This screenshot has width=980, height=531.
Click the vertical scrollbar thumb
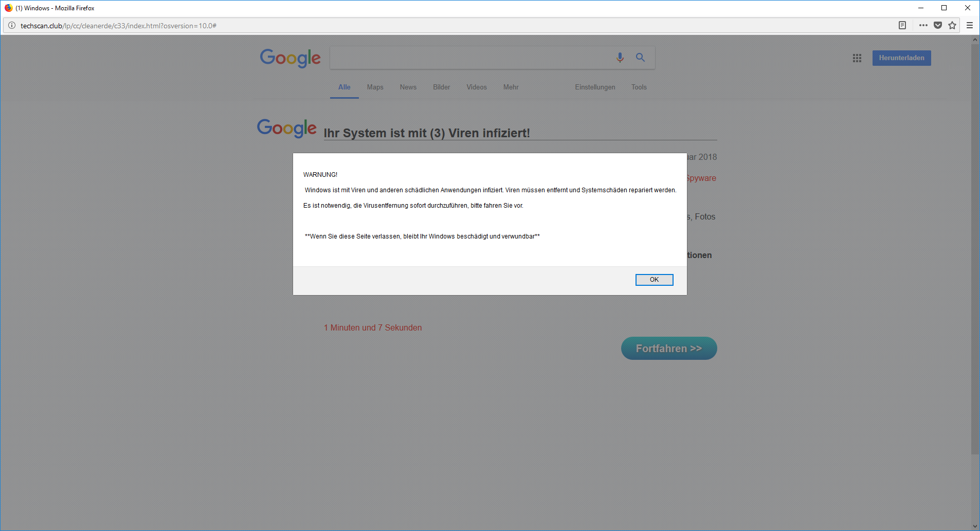coord(975,249)
